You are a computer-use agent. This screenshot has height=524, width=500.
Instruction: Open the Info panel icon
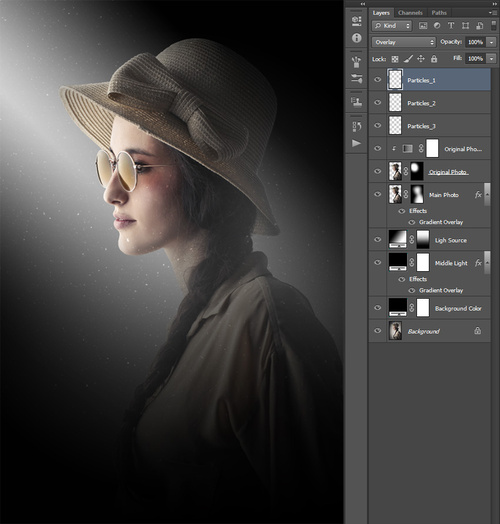tap(356, 38)
